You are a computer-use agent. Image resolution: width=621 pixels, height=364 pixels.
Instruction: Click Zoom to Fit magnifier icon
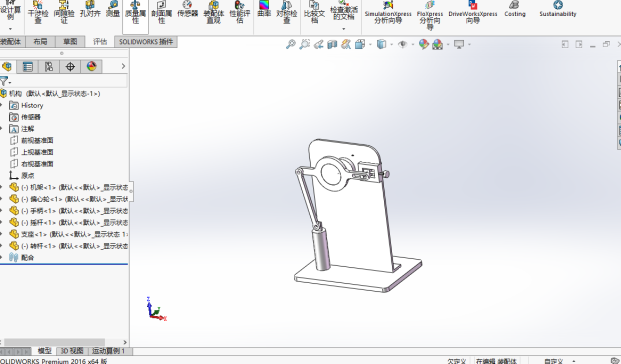click(x=291, y=44)
